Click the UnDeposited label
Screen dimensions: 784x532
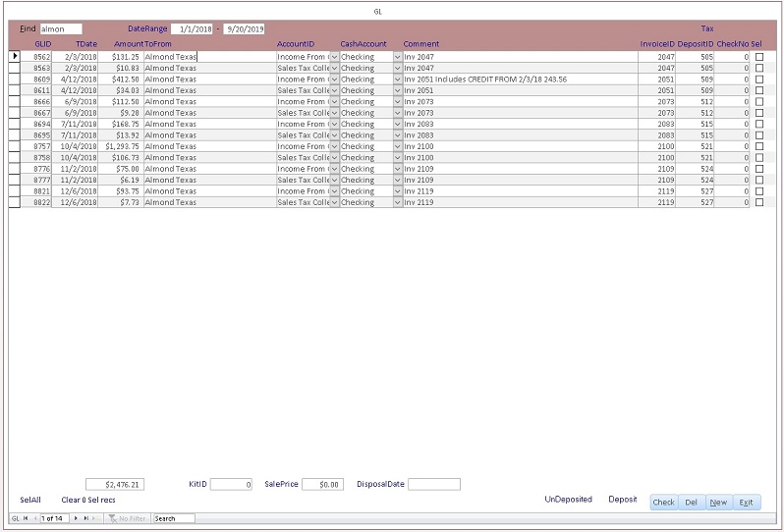568,500
